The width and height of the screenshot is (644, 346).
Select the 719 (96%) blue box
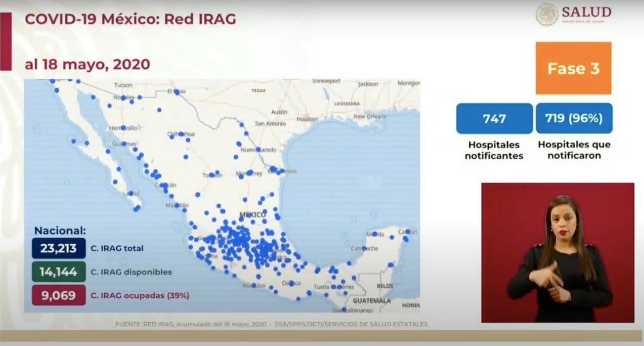(574, 118)
